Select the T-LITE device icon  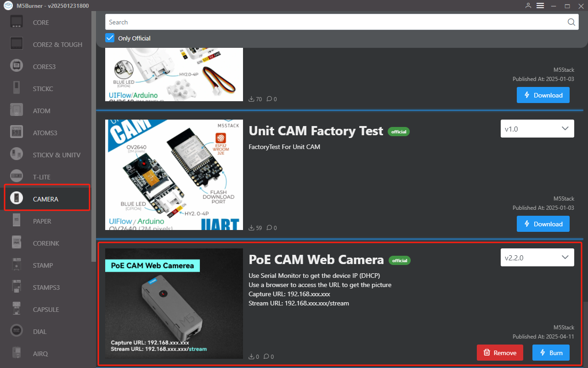point(17,176)
